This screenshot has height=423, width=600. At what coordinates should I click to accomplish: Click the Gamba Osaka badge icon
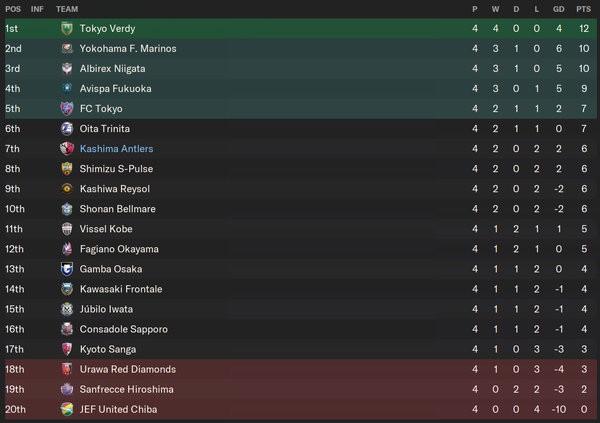(x=67, y=269)
